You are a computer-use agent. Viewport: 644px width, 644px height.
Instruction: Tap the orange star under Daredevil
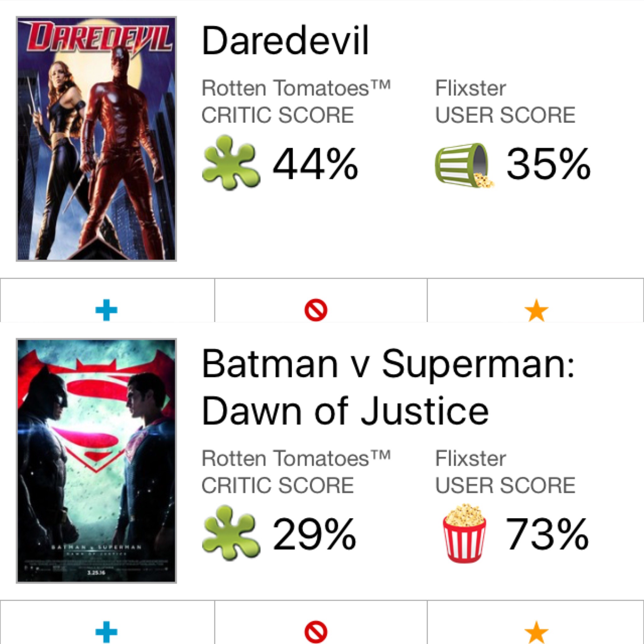point(536,310)
